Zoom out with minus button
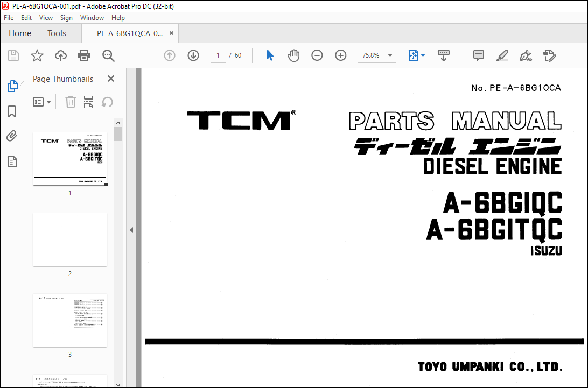 point(317,55)
